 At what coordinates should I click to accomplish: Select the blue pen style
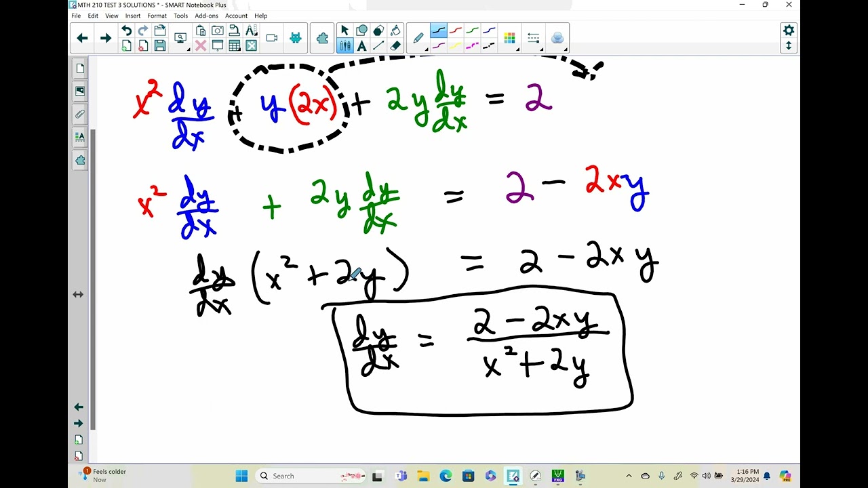click(489, 31)
